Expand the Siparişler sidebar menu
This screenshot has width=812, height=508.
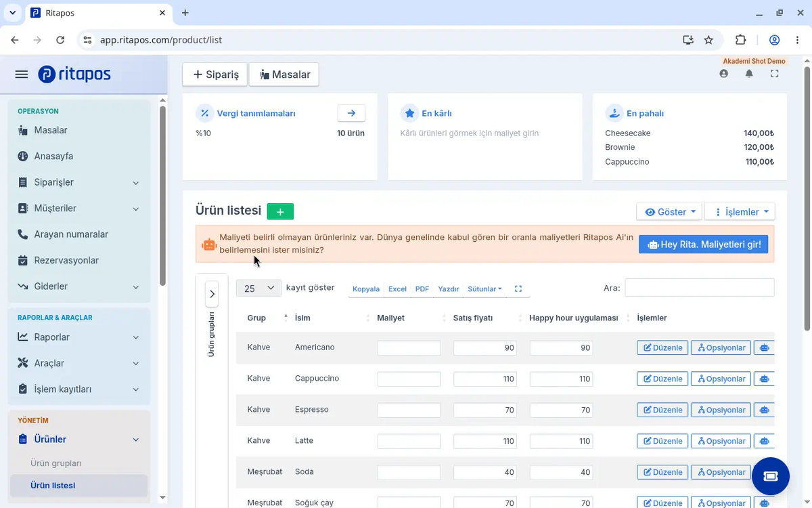click(x=79, y=182)
